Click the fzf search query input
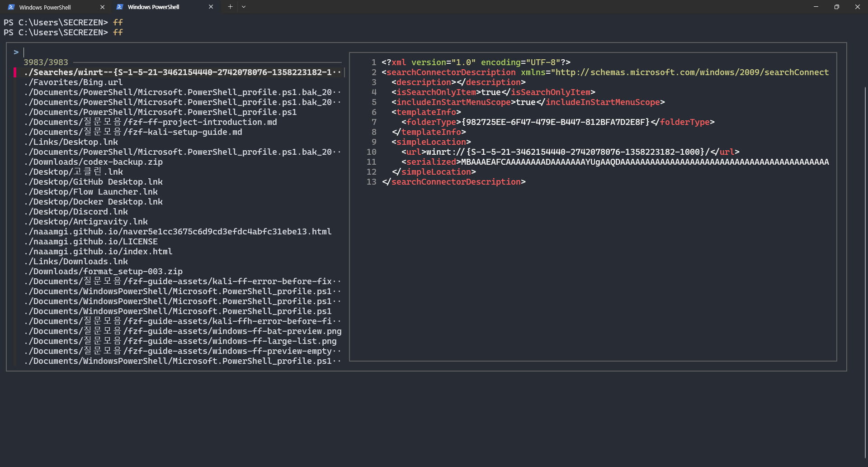Screen dimensions: 868x467 click(x=181, y=52)
